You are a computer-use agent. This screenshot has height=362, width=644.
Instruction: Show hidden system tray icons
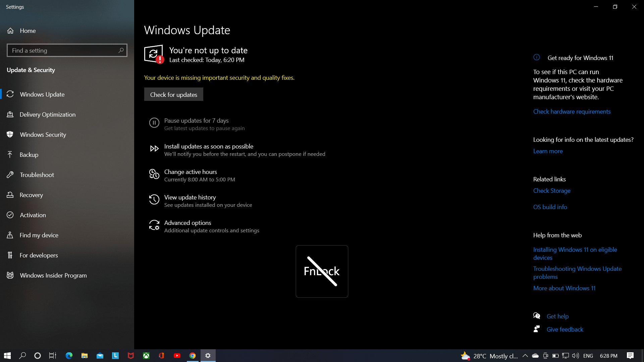coord(525,356)
